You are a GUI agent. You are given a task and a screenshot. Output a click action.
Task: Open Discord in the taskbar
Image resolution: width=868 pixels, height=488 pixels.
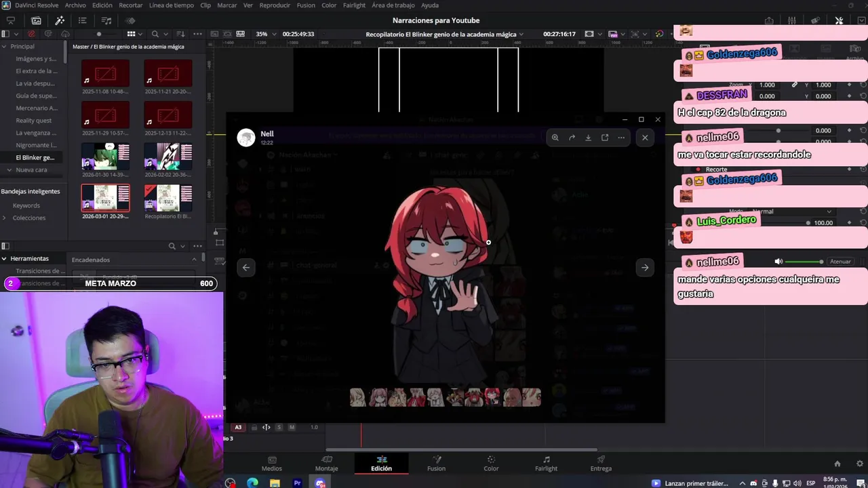coord(320,483)
